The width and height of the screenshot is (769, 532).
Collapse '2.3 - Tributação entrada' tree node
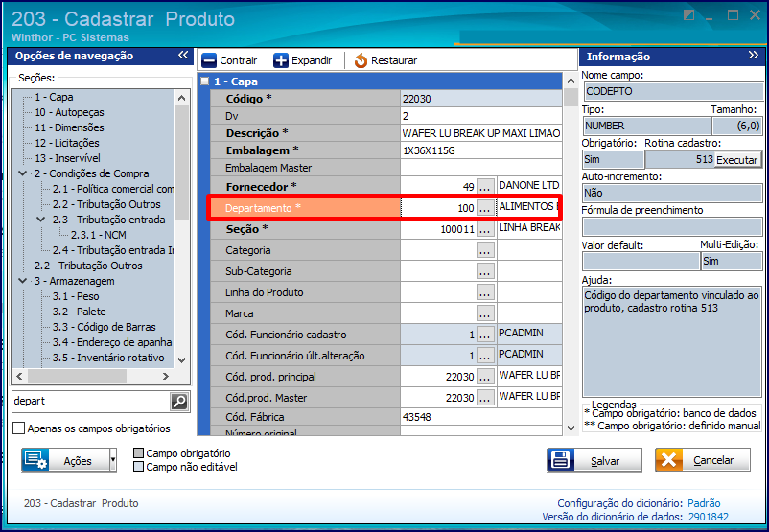41,220
